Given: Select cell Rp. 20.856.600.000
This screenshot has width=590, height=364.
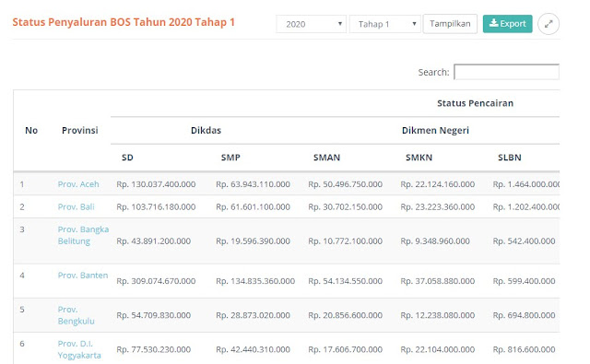Looking at the screenshot, I should click(x=345, y=315).
